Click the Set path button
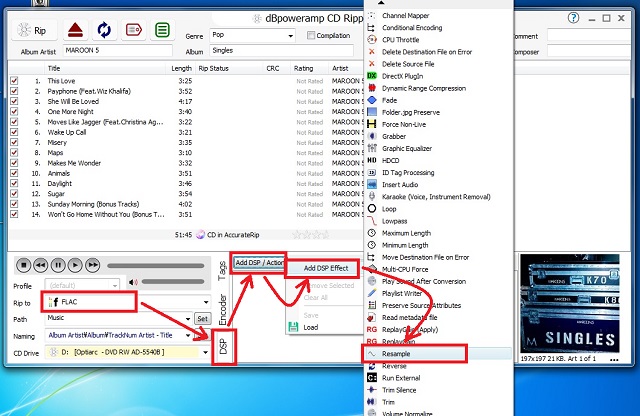Image resolution: width=640 pixels, height=416 pixels. (203, 318)
